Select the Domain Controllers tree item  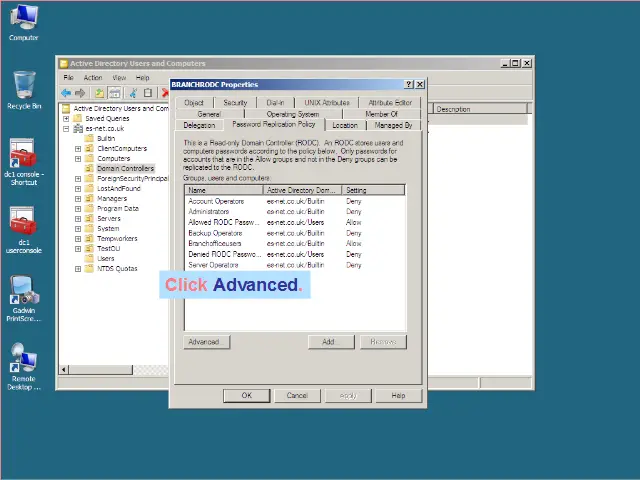[125, 168]
